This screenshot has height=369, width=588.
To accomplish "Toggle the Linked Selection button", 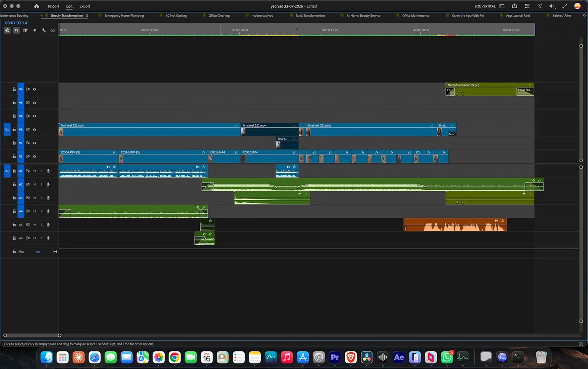I will (x=25, y=30).
